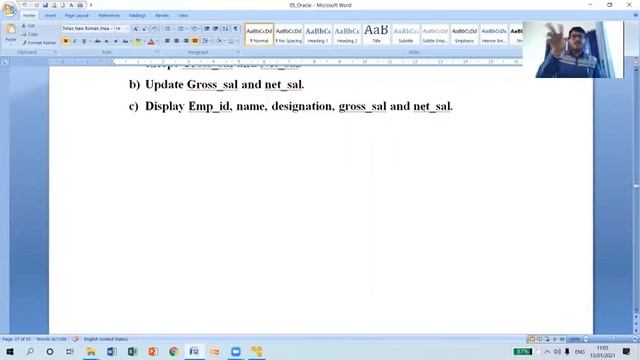Click Cut in Clipboard group
640x360 pixels.
28,26
